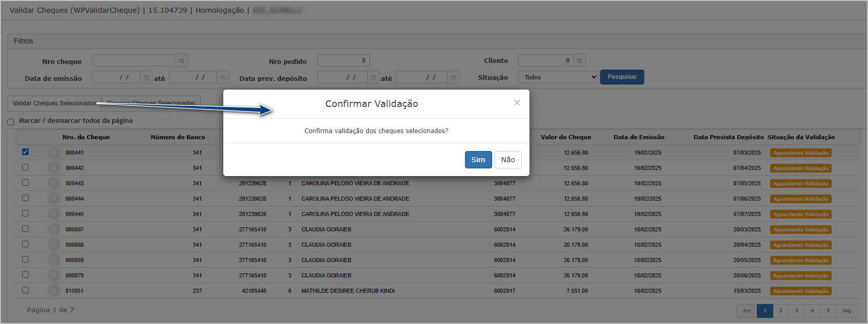Image resolution: width=868 pixels, height=324 pixels.
Task: Click the Nro cheque search magnifier icon
Action: click(182, 61)
